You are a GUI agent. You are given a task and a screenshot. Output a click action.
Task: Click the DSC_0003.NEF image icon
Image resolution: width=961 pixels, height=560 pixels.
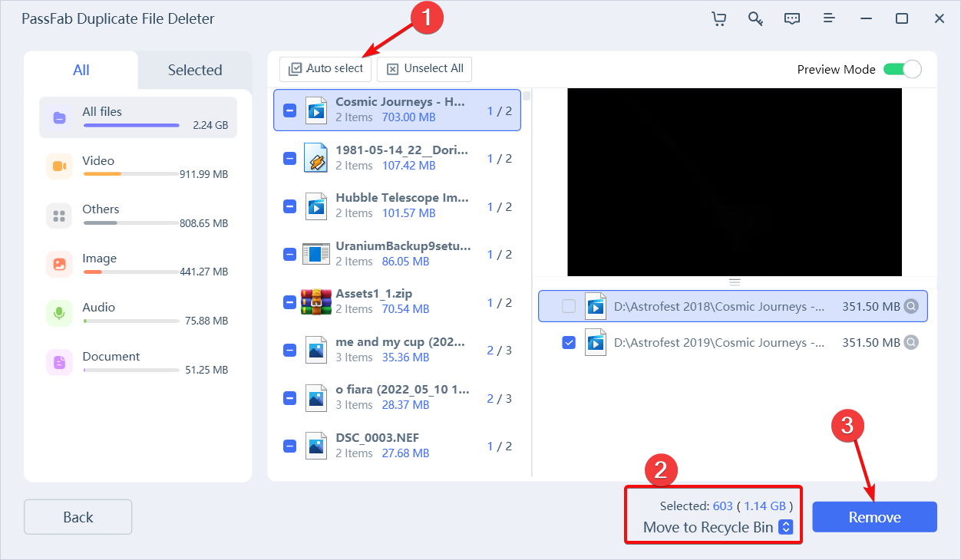[315, 446]
